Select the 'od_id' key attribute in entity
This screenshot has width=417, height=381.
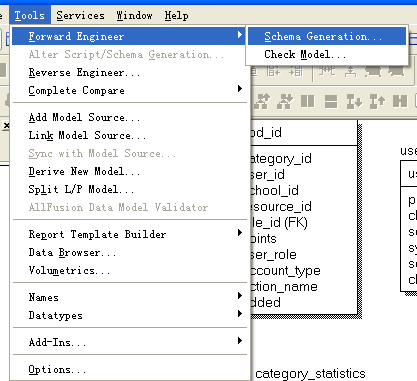266,133
